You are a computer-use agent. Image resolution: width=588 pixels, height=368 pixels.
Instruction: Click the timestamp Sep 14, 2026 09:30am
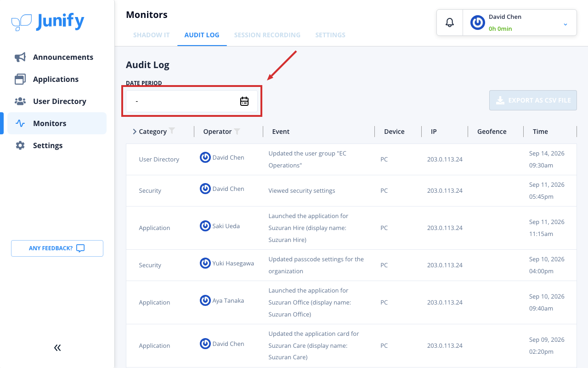(x=547, y=159)
